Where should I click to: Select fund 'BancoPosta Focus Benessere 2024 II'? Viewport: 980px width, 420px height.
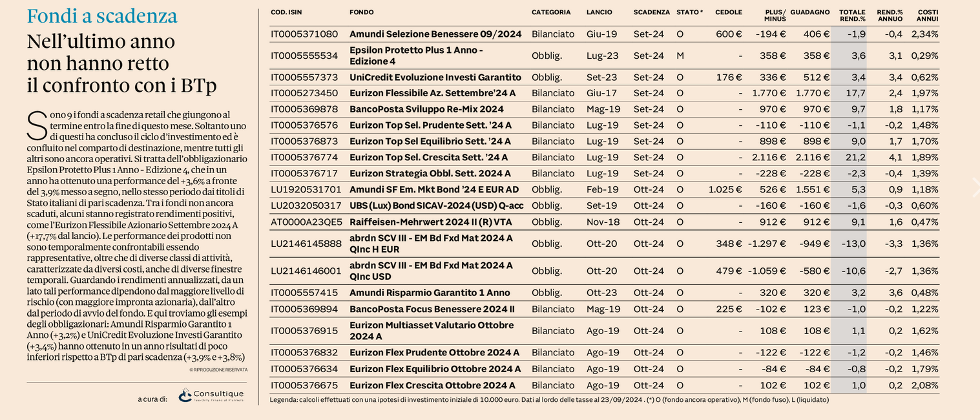point(432,309)
